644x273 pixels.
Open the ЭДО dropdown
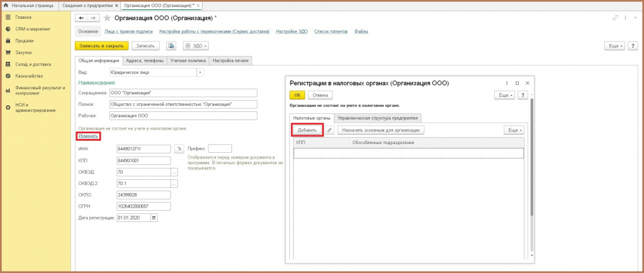[196, 46]
